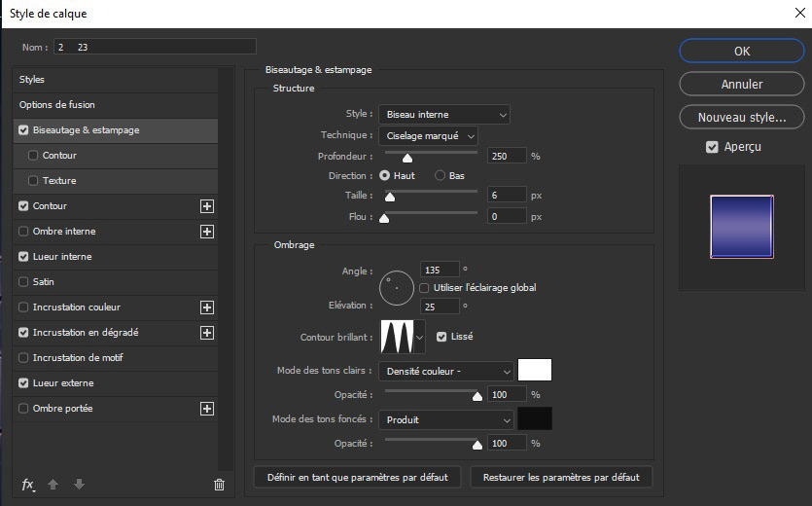This screenshot has height=506, width=812.
Task: Click Définir en tant que paramètres par défaut
Action: point(357,478)
